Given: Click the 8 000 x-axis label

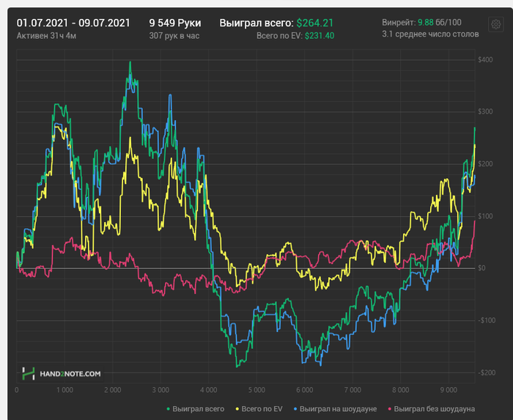Looking at the screenshot, I should click(x=401, y=390).
